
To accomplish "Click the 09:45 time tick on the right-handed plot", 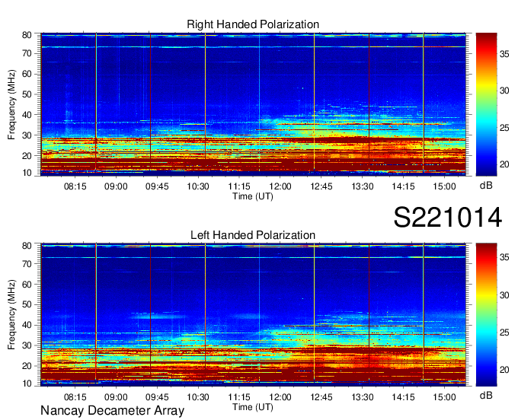I will point(157,186).
